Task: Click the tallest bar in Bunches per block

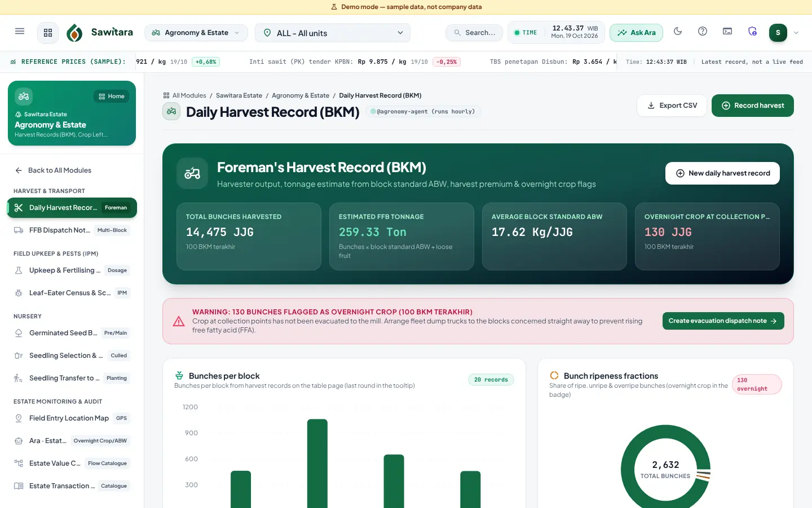Action: point(317,463)
